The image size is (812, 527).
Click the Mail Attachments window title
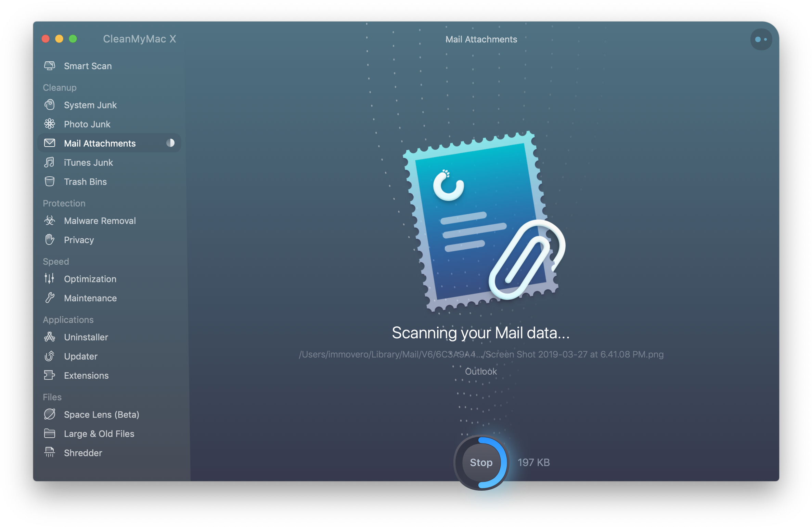(481, 39)
